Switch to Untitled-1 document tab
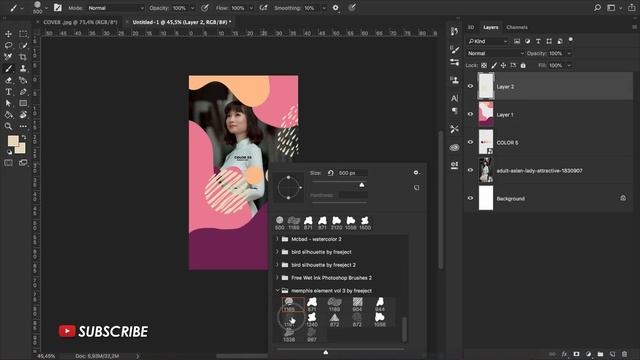Screen dimensions: 640x360 pos(182,22)
